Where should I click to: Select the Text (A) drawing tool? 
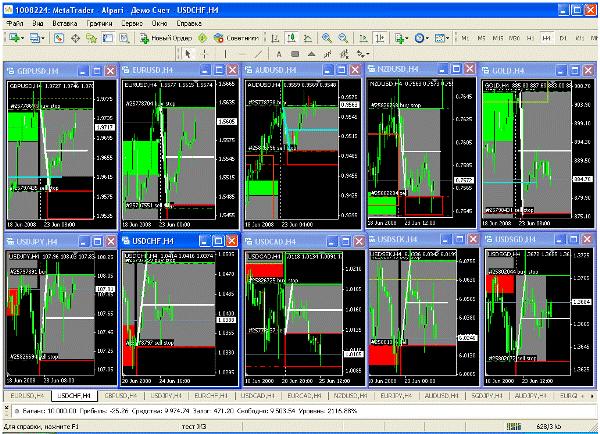[279, 54]
